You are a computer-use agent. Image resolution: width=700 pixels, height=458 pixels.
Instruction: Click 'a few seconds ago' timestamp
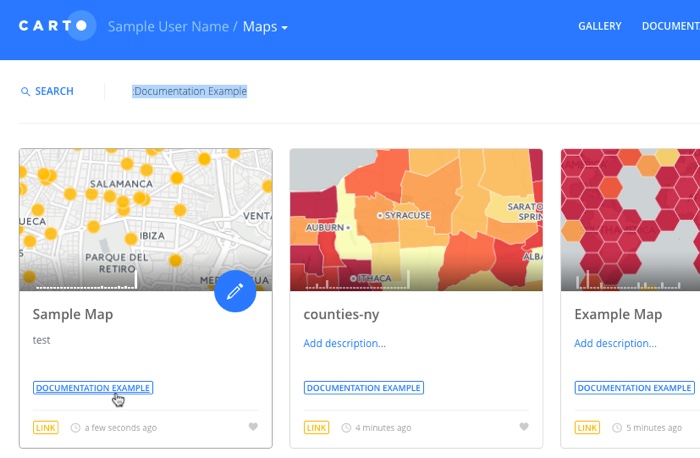121,428
